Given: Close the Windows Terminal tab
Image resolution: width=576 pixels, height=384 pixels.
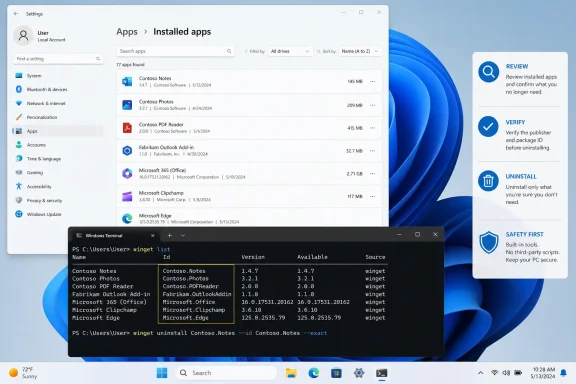Looking at the screenshot, I should tap(152, 236).
